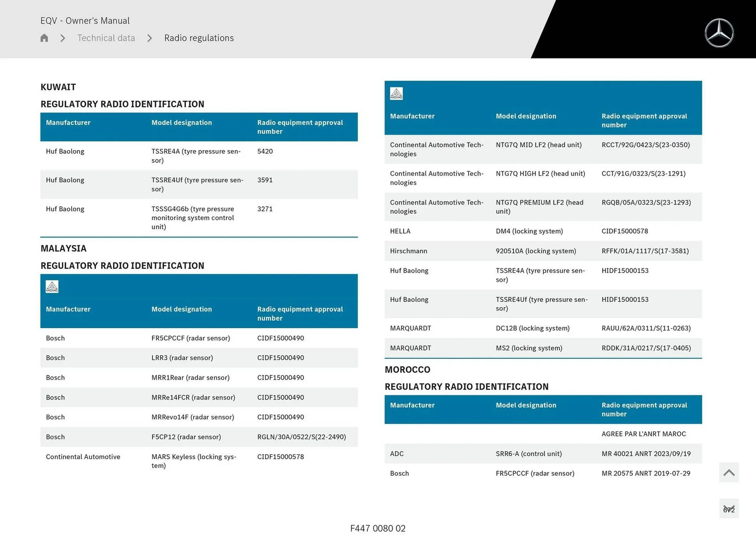The height and width of the screenshot is (535, 756).
Task: Click the MOROCCO section heading
Action: (407, 370)
